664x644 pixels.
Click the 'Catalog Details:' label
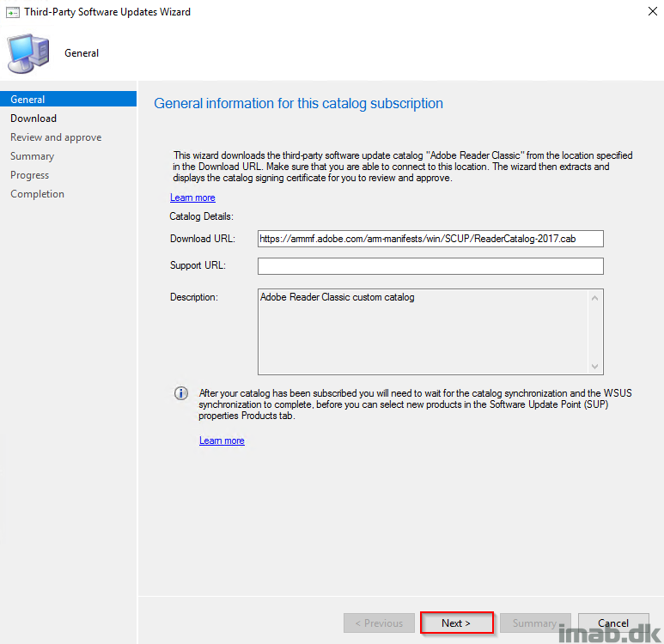(202, 216)
